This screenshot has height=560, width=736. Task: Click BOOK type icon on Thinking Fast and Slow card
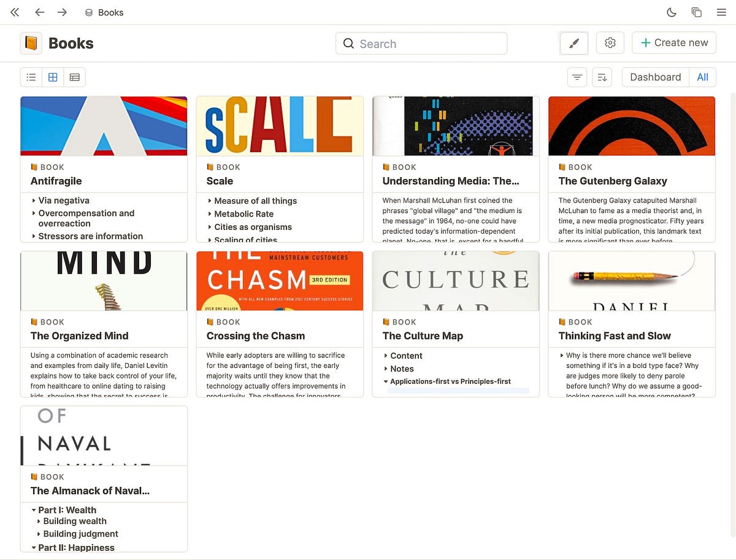[x=562, y=322]
